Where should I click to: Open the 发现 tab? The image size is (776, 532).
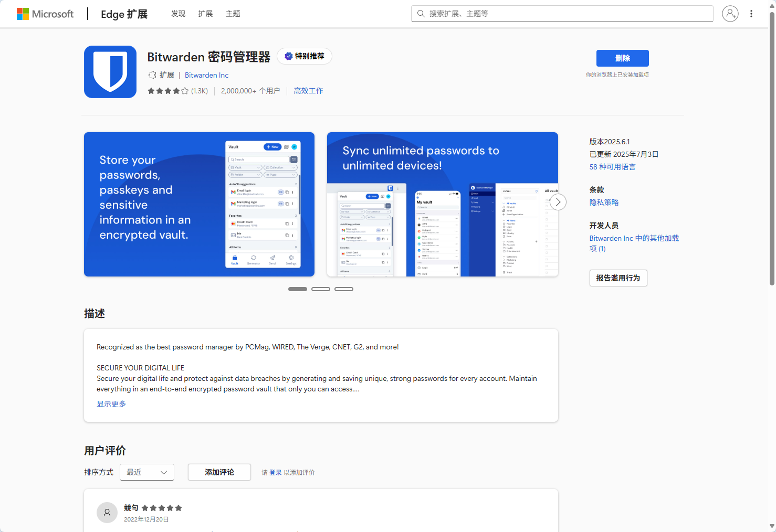(x=178, y=14)
